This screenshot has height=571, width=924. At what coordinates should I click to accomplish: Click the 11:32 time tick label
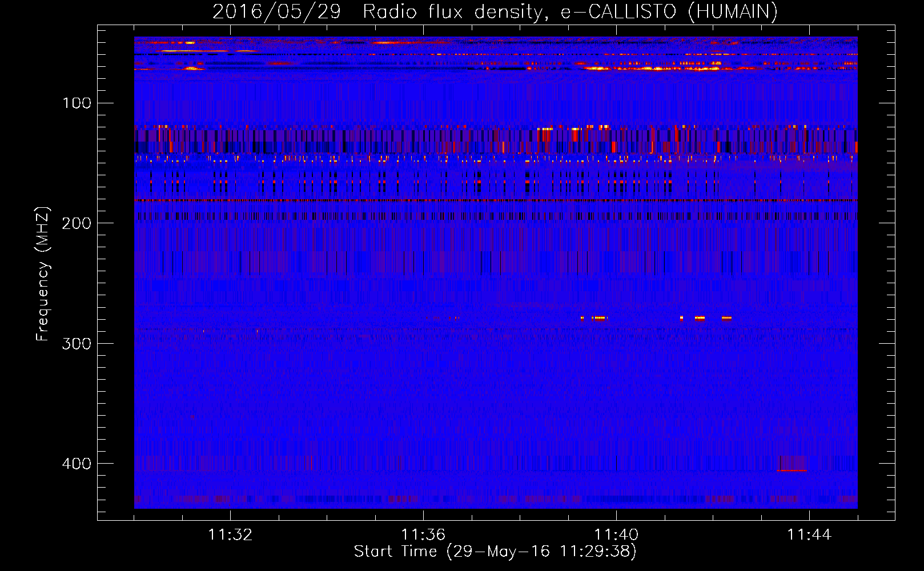(230, 535)
